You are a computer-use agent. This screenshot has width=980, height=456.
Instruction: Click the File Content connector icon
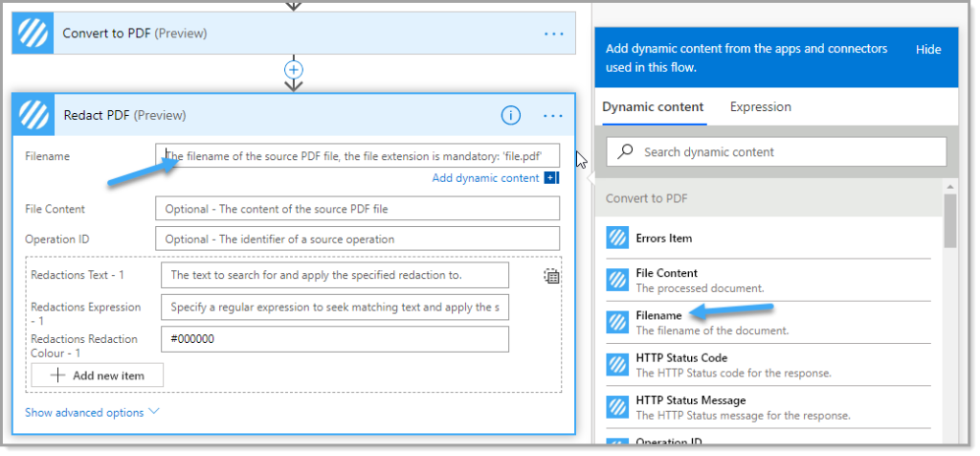[617, 281]
